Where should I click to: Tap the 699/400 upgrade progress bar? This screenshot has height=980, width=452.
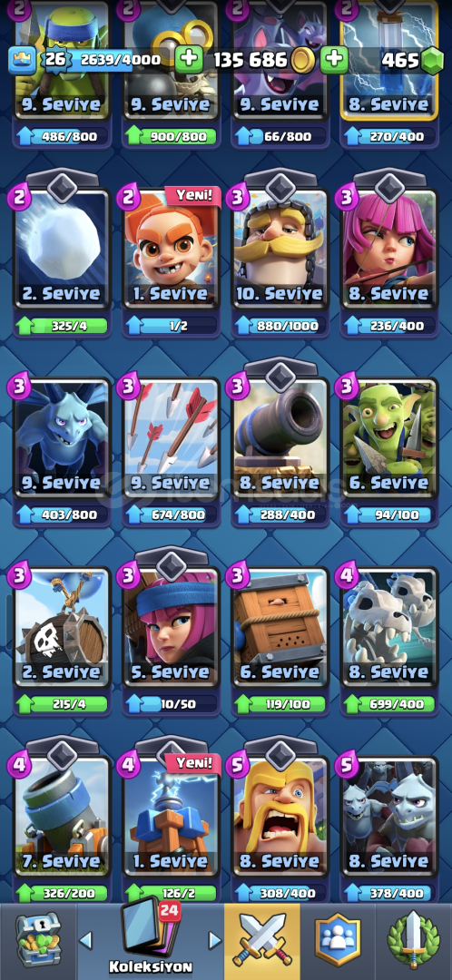[390, 704]
